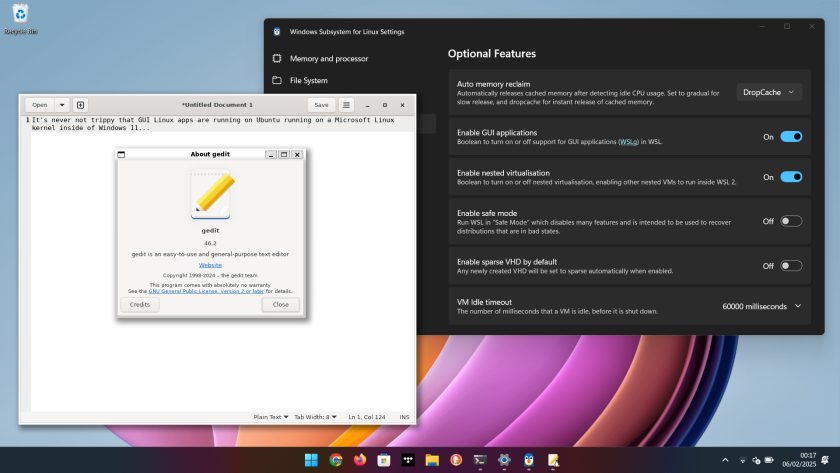Expand the VM Idle timeout 60000 milliseconds option
This screenshot has height=473, width=840.
[761, 306]
